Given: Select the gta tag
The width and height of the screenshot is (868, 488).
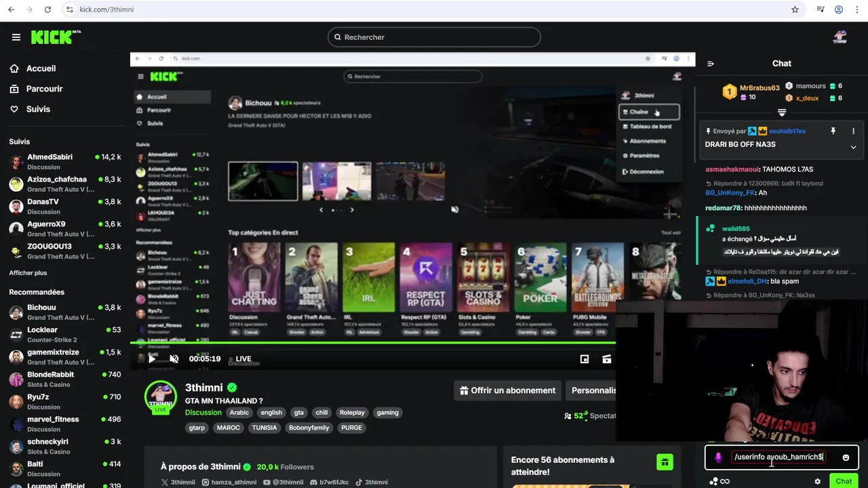Looking at the screenshot, I should pos(299,412).
